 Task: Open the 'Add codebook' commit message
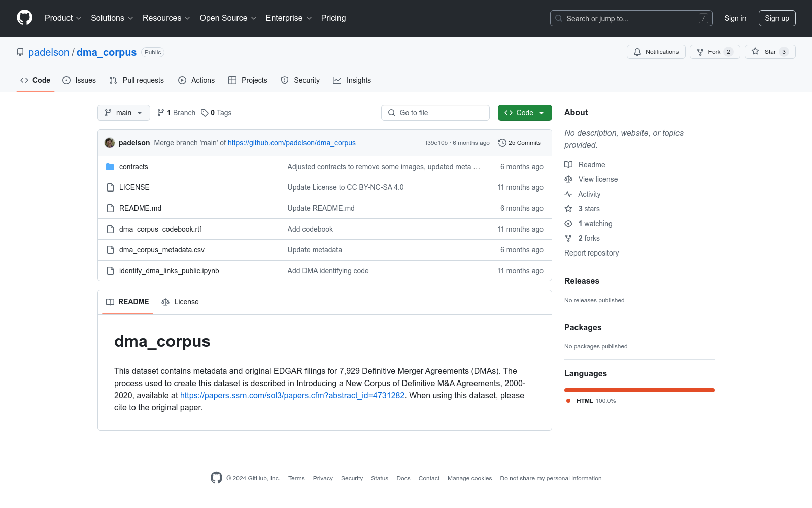tap(310, 229)
